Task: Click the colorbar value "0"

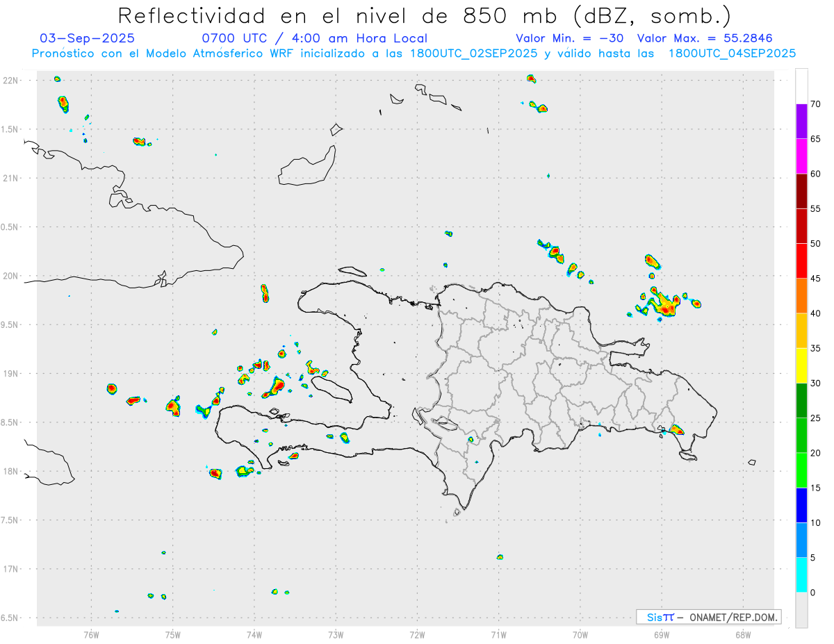Action: [x=813, y=593]
